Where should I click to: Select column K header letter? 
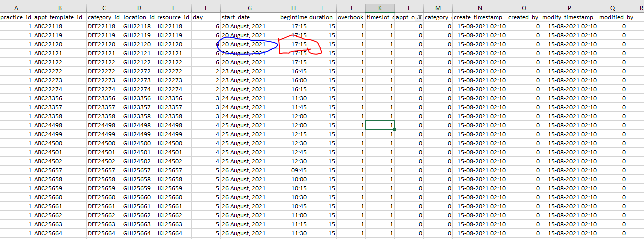click(x=380, y=8)
